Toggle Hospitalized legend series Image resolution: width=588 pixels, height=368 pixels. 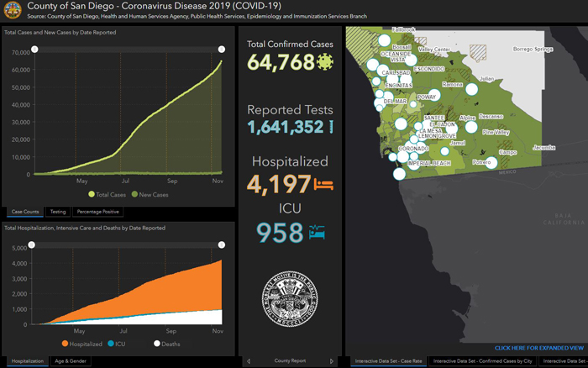[x=81, y=344]
